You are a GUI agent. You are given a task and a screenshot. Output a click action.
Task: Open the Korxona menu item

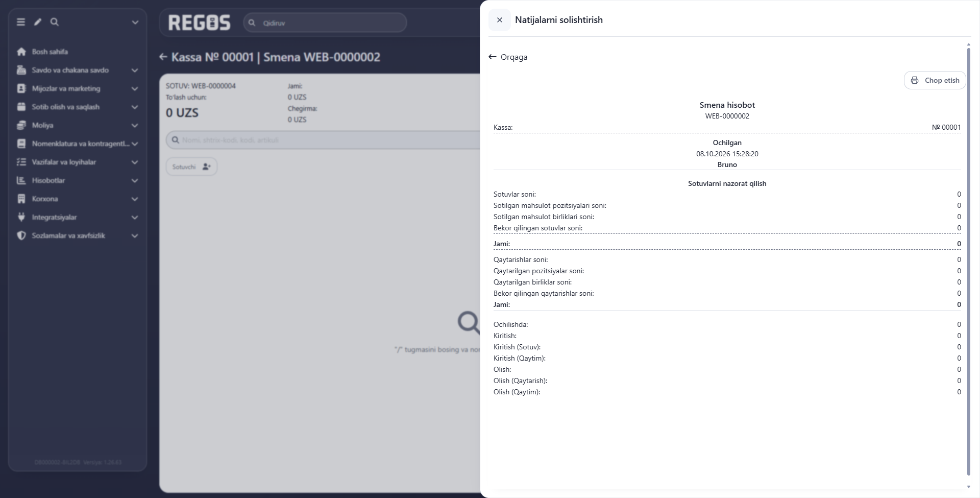(x=78, y=199)
